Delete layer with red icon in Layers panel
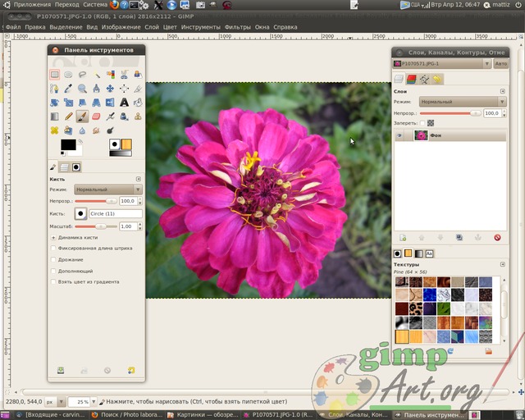Screen dimensions: 525x420 click(497, 237)
